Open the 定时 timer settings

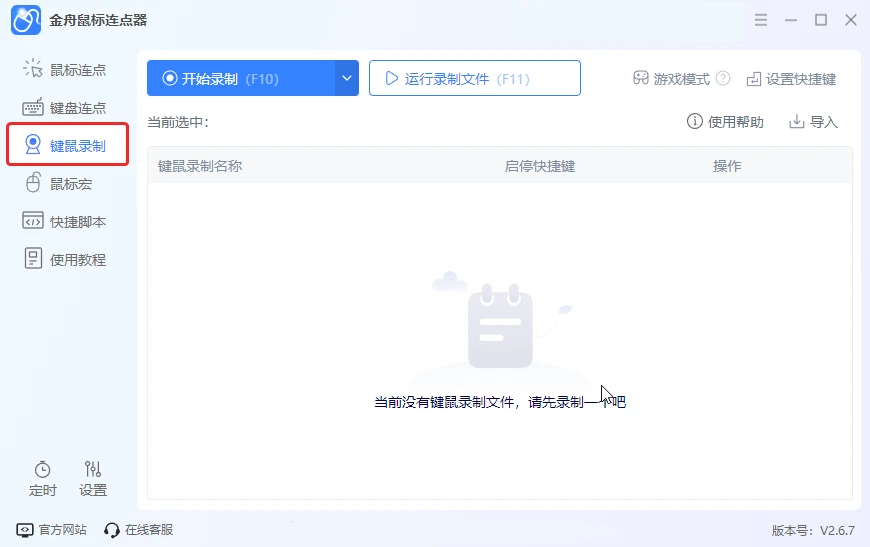(43, 479)
